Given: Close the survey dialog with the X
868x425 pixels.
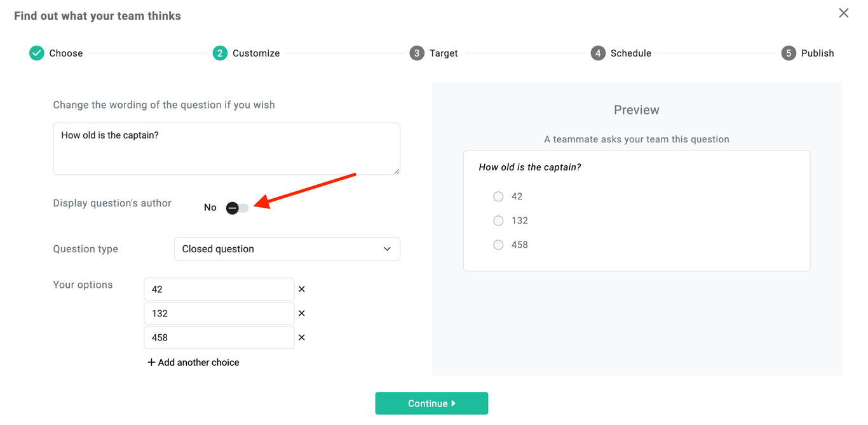Looking at the screenshot, I should coord(843,13).
